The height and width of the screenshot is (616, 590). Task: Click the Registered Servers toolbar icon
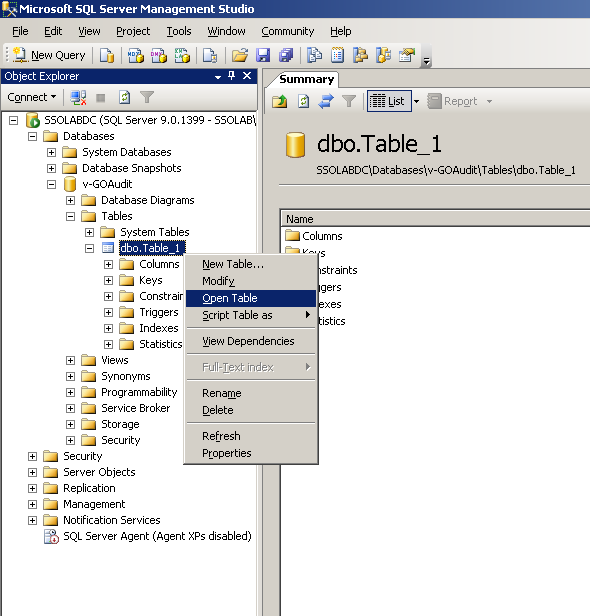(314, 55)
